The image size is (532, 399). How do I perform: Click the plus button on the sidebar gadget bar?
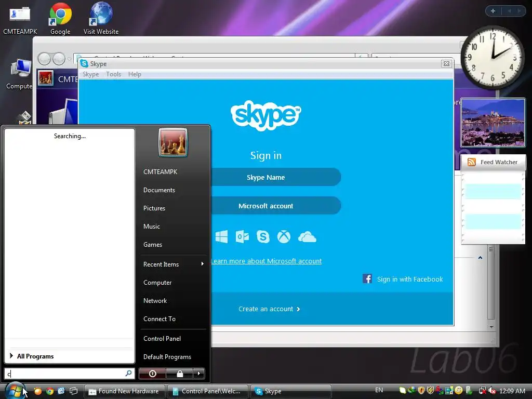[493, 11]
